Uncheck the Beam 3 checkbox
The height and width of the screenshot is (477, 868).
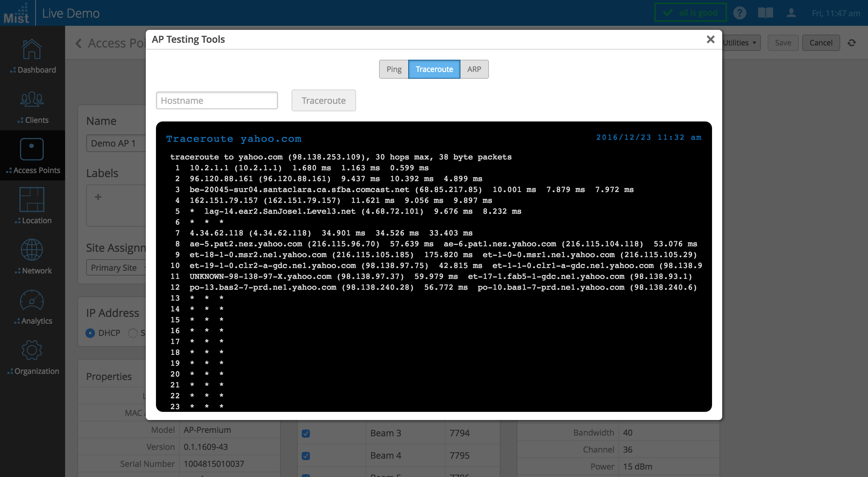306,434
